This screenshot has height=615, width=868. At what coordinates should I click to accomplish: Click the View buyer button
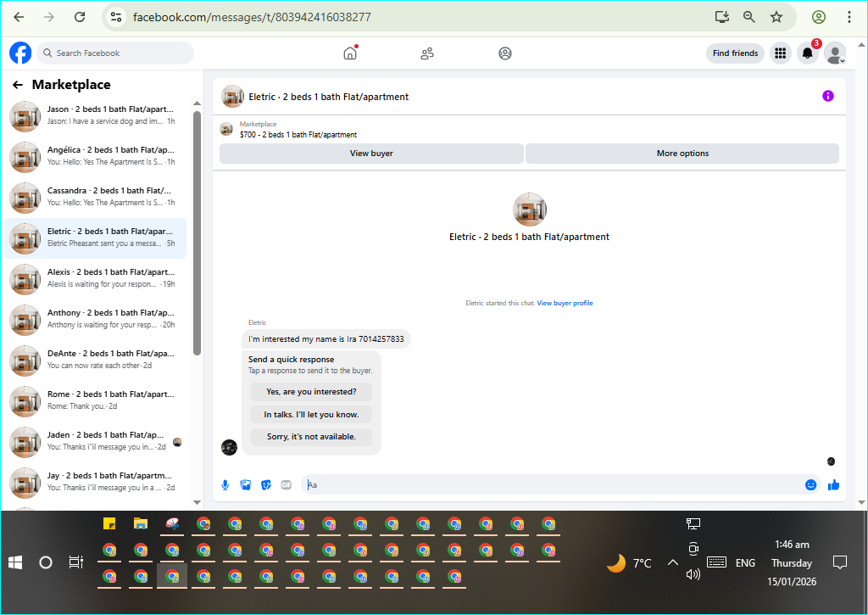click(x=371, y=154)
